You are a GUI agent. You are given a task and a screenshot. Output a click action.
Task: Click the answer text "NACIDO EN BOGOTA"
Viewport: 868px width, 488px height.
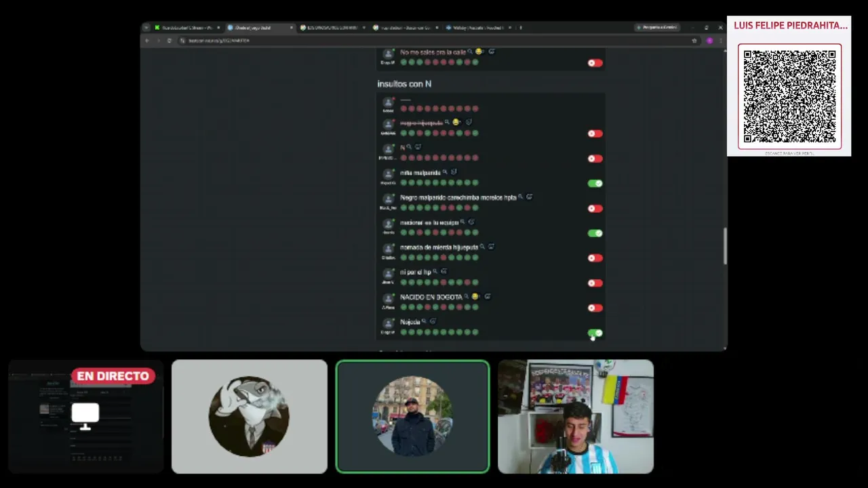pyautogui.click(x=431, y=297)
